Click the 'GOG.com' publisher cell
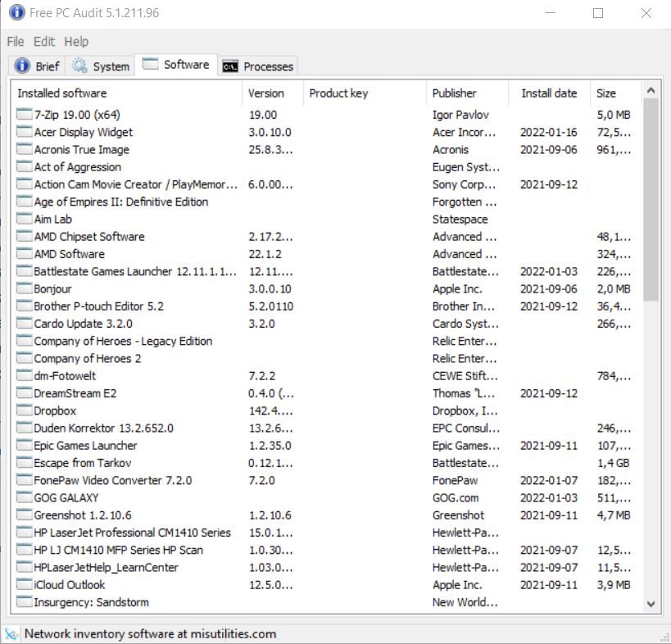The image size is (671, 644). point(456,497)
